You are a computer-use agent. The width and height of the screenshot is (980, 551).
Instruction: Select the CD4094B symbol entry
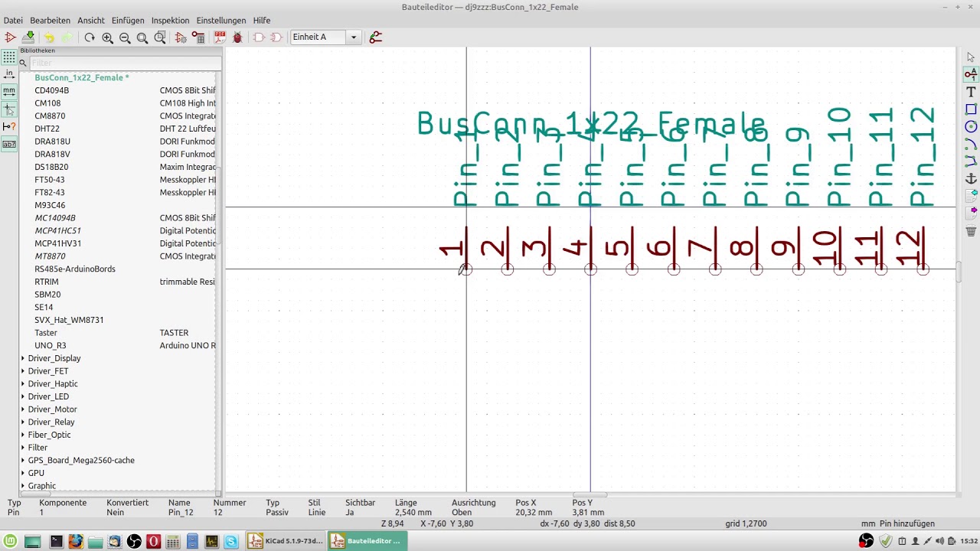[52, 90]
